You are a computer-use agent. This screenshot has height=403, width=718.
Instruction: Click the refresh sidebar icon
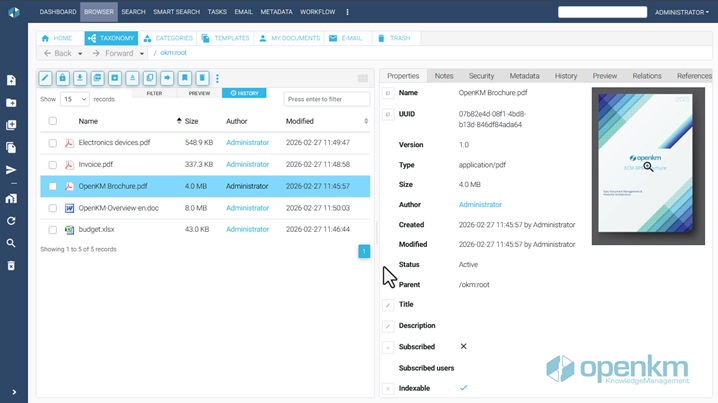pos(11,221)
